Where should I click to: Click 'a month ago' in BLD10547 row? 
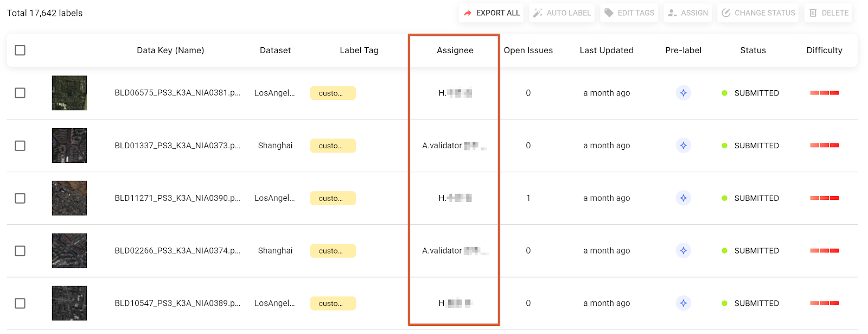607,304
